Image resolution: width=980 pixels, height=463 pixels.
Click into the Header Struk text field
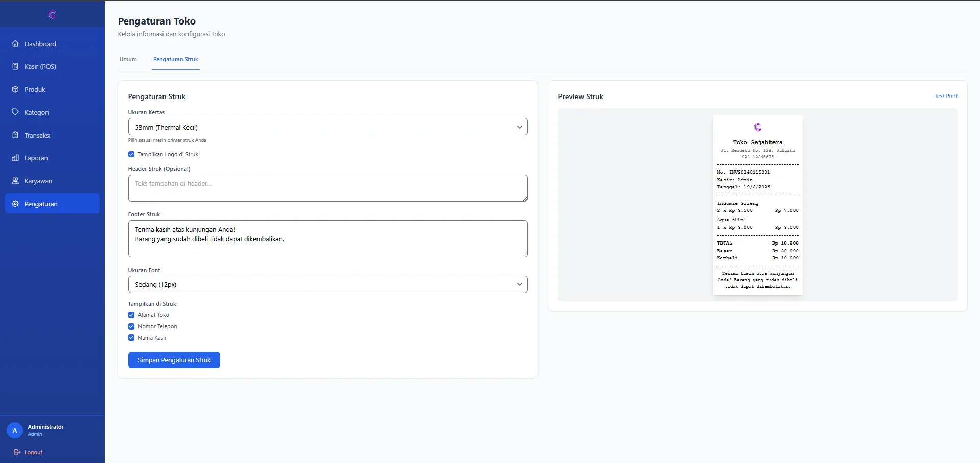coord(328,188)
